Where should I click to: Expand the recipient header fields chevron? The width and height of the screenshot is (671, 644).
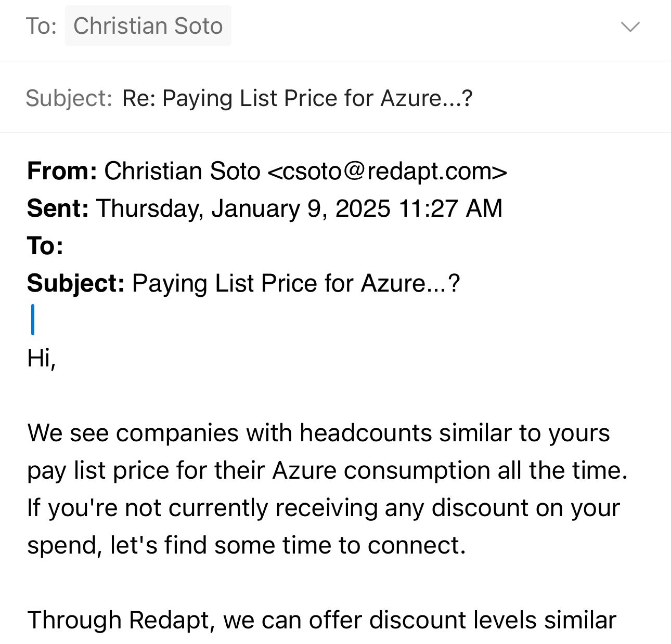(x=630, y=27)
